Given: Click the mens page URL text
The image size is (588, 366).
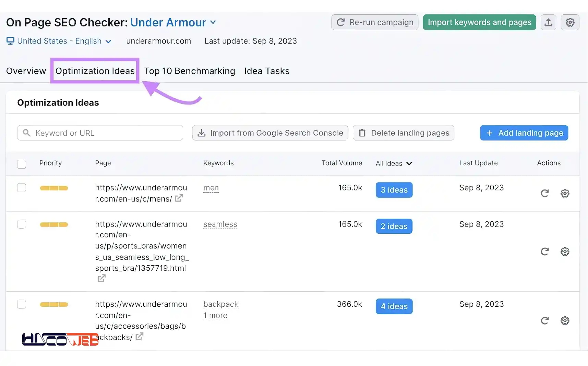Looking at the screenshot, I should click(x=141, y=193).
